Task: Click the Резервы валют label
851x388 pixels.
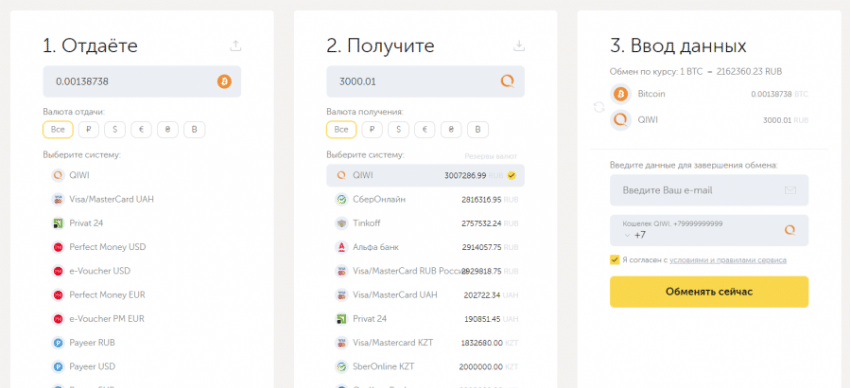Action: pos(491,156)
